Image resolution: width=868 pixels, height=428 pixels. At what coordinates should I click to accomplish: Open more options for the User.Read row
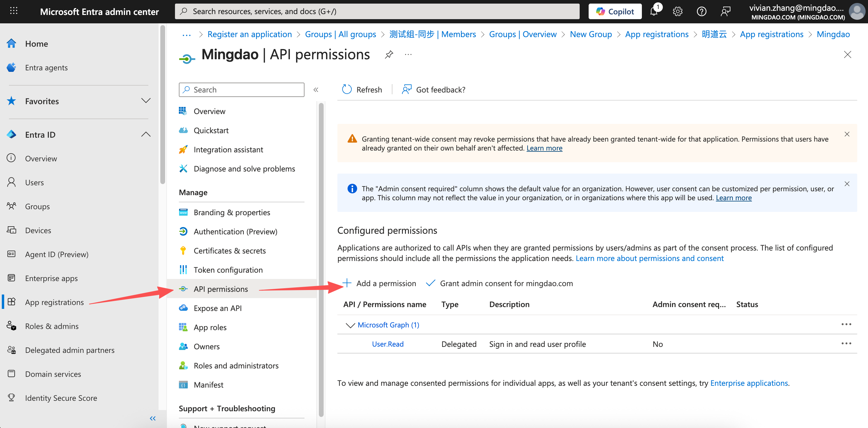click(x=846, y=343)
